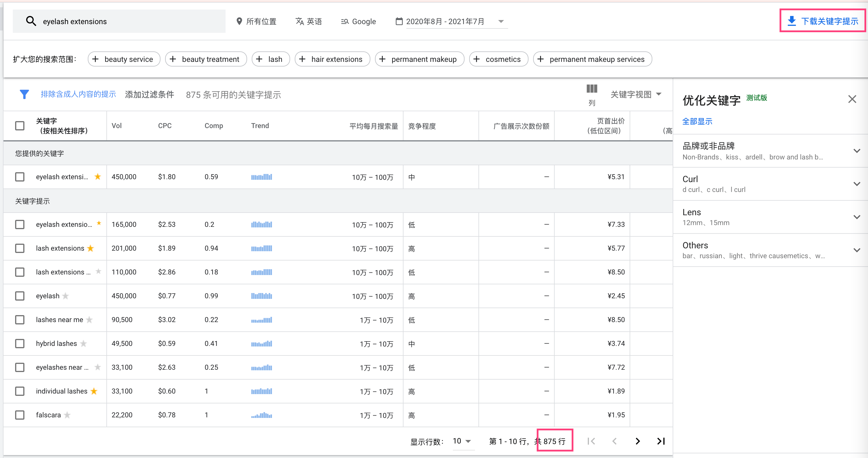
Task: Jump to the last page of results
Action: coord(660,441)
